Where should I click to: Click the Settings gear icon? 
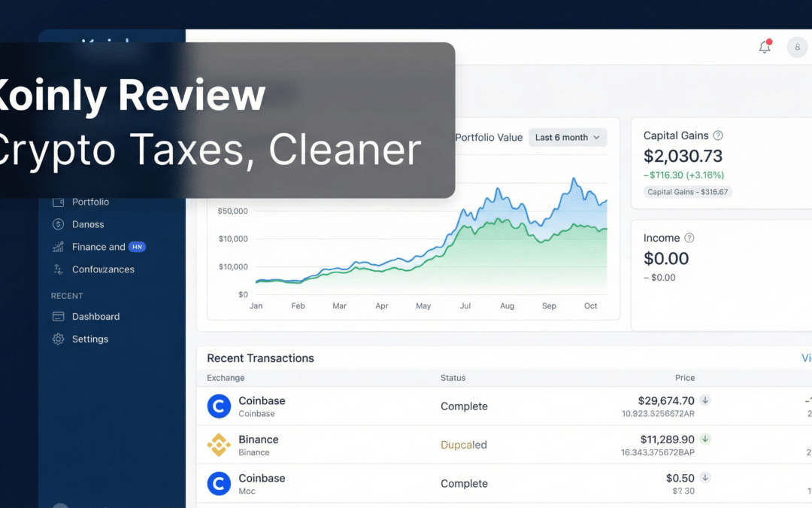click(58, 339)
